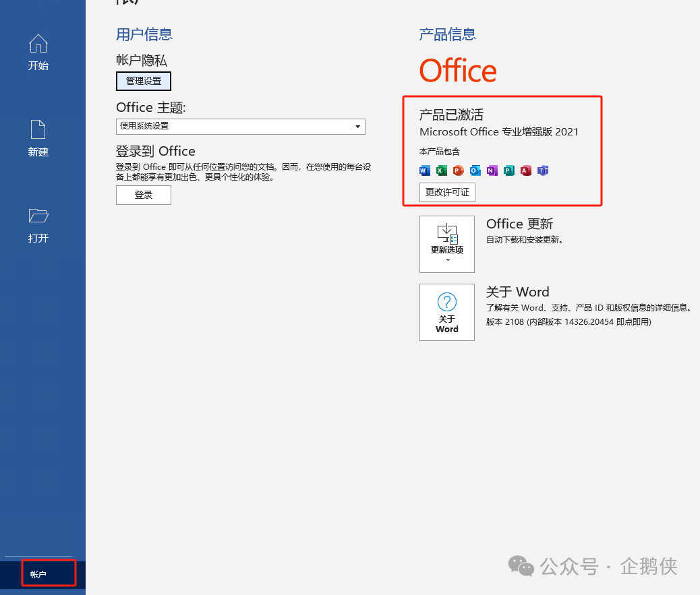Click the 管理设置 button

(143, 81)
